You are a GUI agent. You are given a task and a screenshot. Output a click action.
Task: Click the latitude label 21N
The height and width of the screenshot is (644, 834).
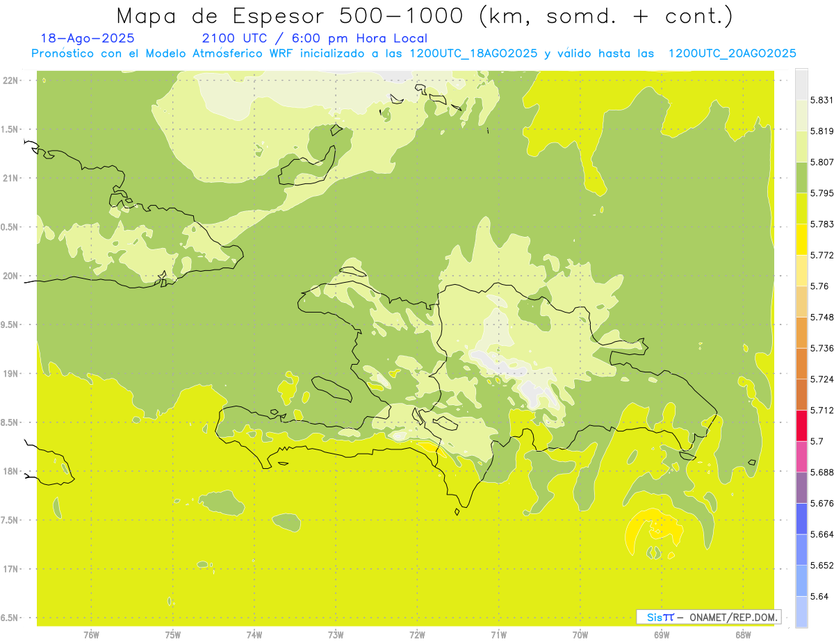[x=10, y=178]
